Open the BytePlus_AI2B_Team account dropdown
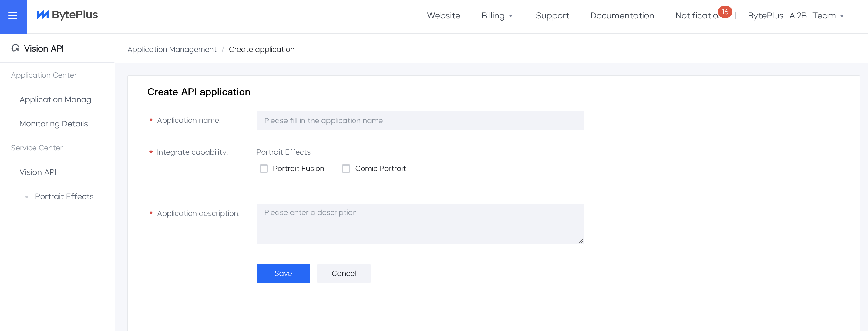 coord(795,16)
